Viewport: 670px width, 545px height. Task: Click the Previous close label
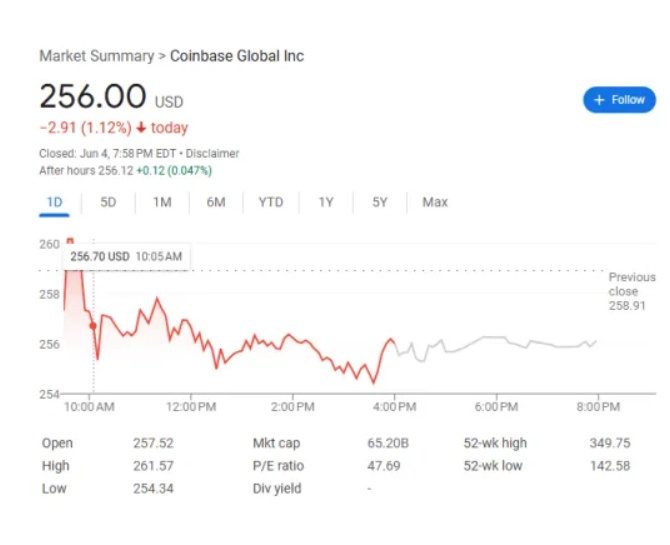click(x=632, y=284)
